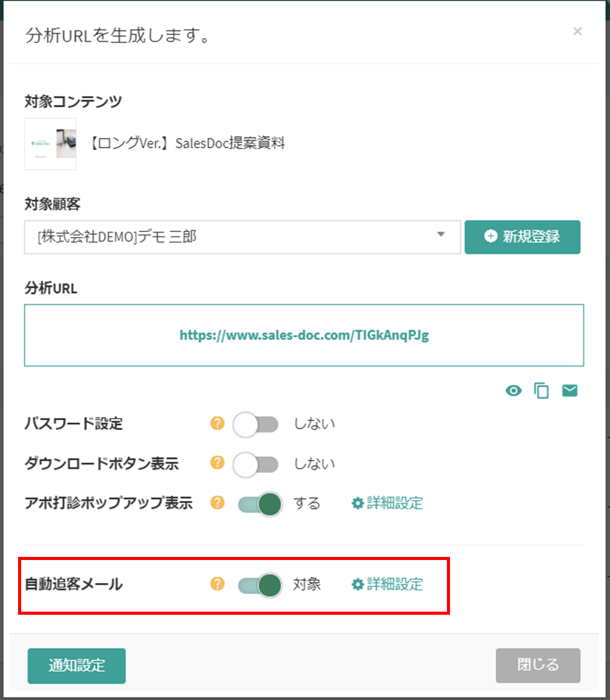Click the 新規登録 registration button

[522, 237]
